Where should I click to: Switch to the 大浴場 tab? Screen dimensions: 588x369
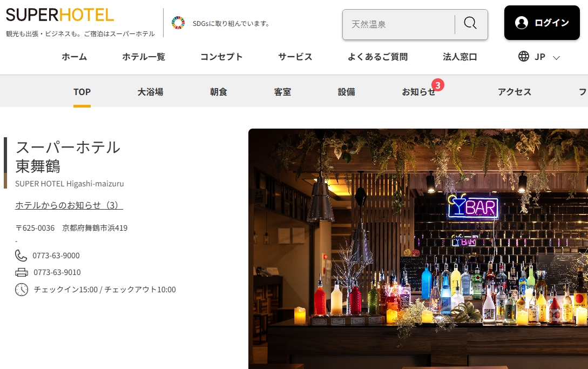(150, 92)
